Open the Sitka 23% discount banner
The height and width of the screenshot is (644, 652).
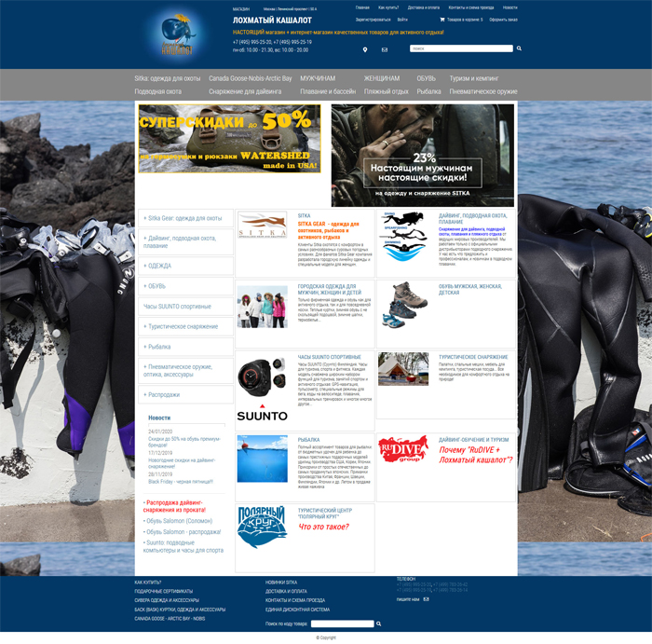(423, 156)
